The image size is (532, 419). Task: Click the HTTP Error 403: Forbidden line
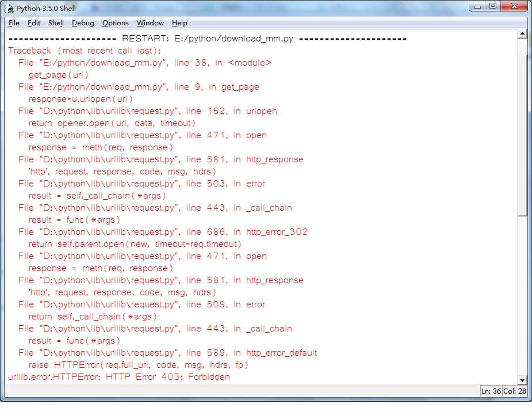coord(119,377)
